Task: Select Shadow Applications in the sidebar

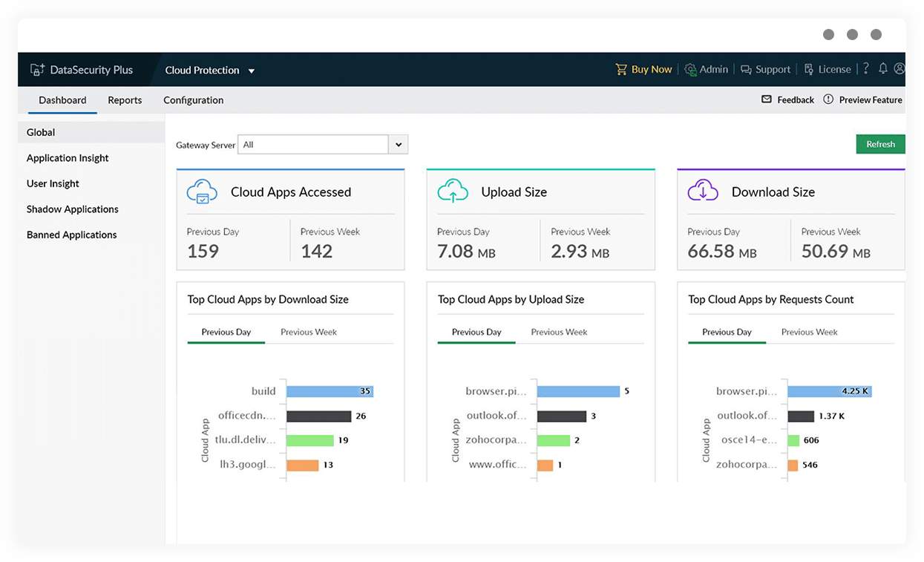Action: coord(73,209)
